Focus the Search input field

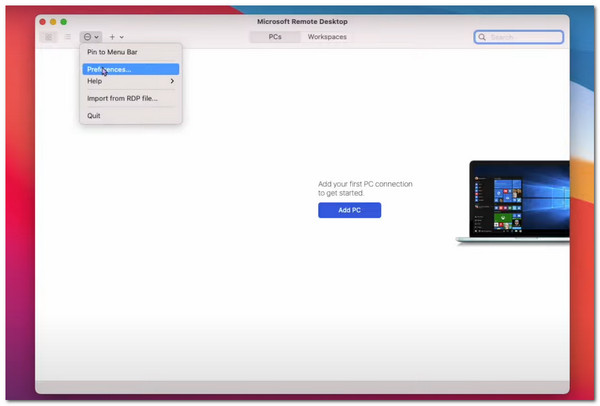click(x=518, y=37)
